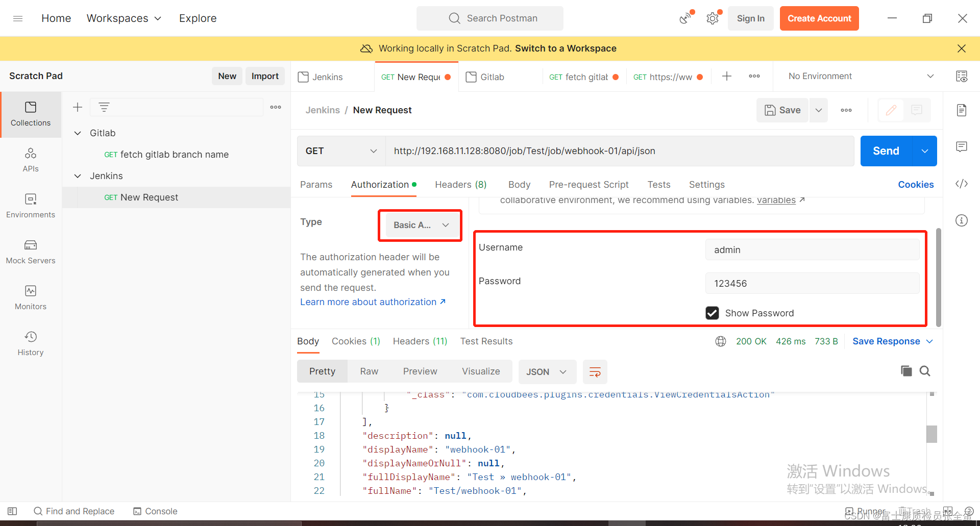Open the Collections sidebar panel

31,114
